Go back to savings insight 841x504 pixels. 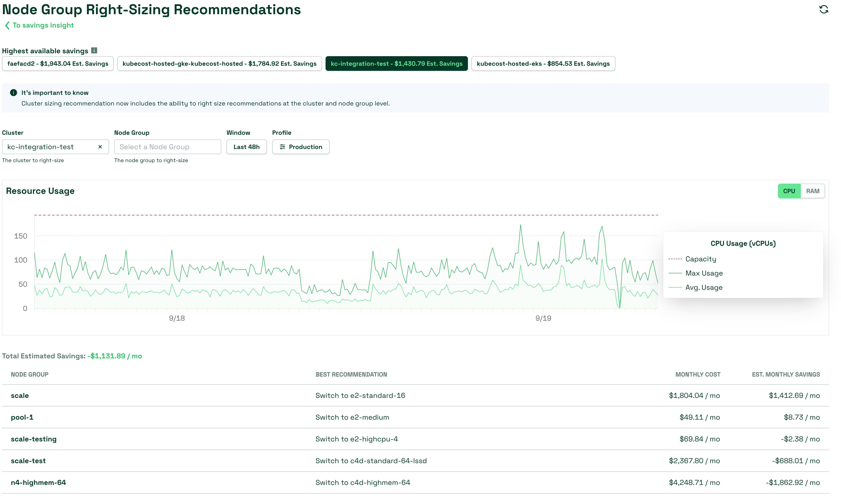(43, 26)
